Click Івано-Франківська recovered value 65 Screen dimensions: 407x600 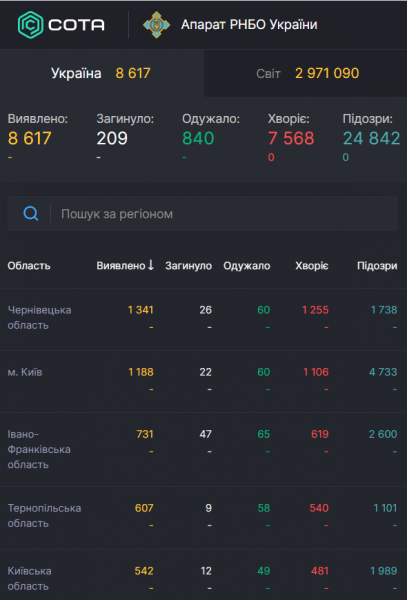click(x=264, y=434)
